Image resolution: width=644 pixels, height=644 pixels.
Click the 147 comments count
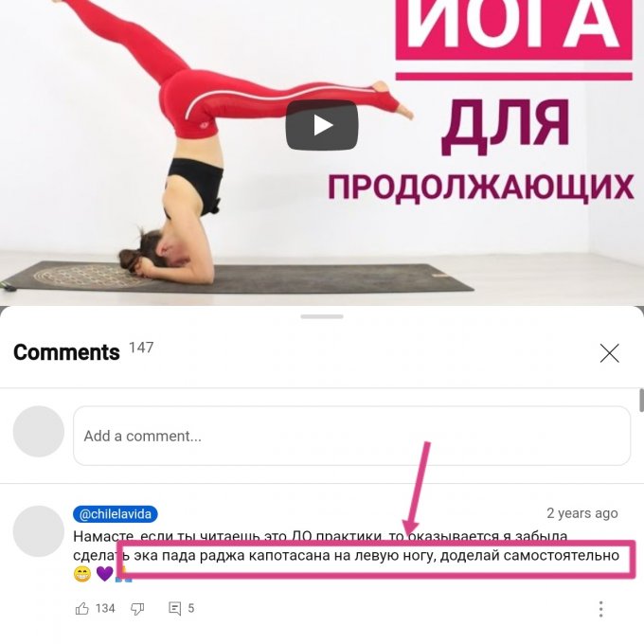click(x=141, y=348)
